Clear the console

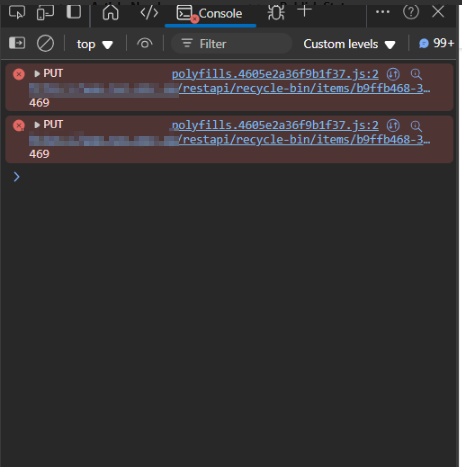pyautogui.click(x=45, y=44)
